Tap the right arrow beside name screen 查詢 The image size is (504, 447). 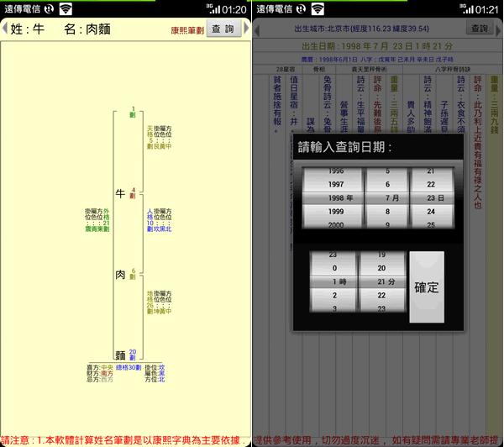tap(246, 28)
